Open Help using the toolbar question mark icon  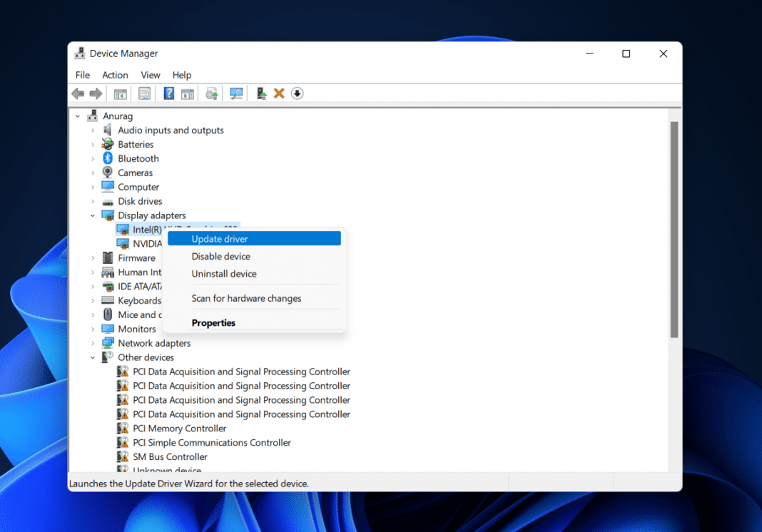(168, 93)
